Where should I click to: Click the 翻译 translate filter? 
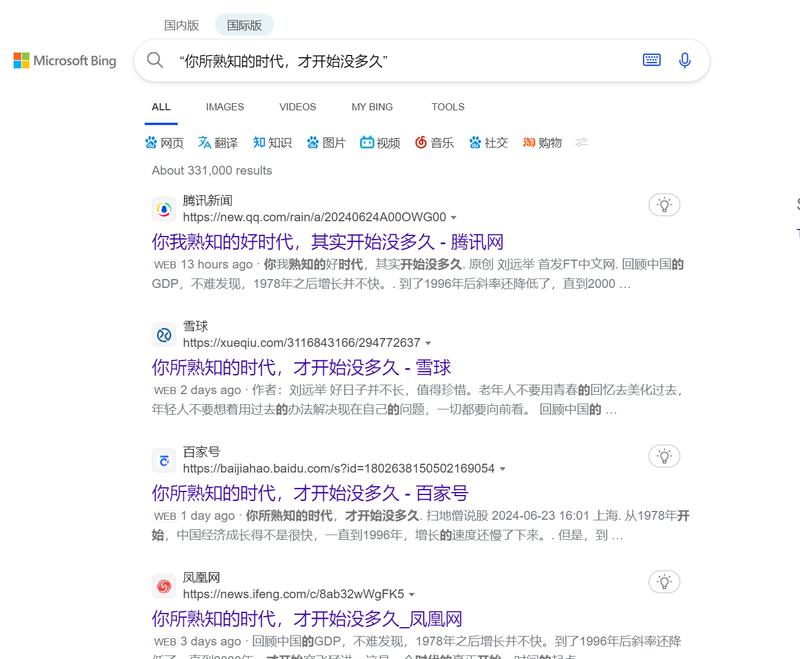tap(218, 142)
